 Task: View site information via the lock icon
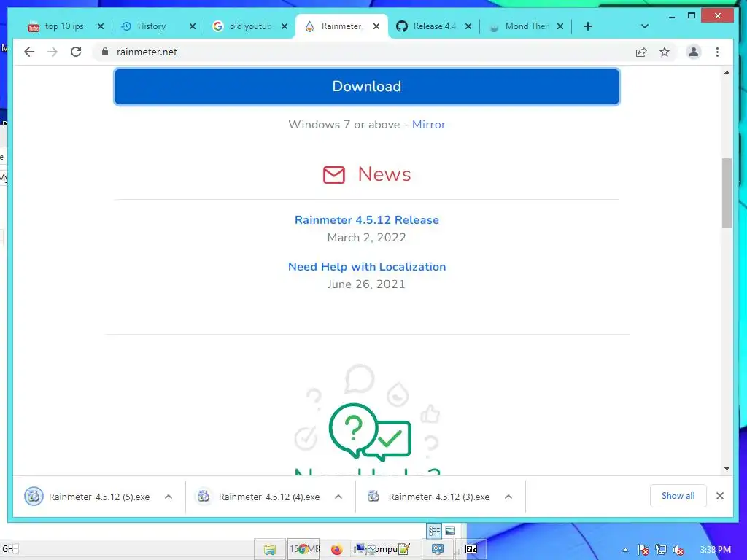105,52
